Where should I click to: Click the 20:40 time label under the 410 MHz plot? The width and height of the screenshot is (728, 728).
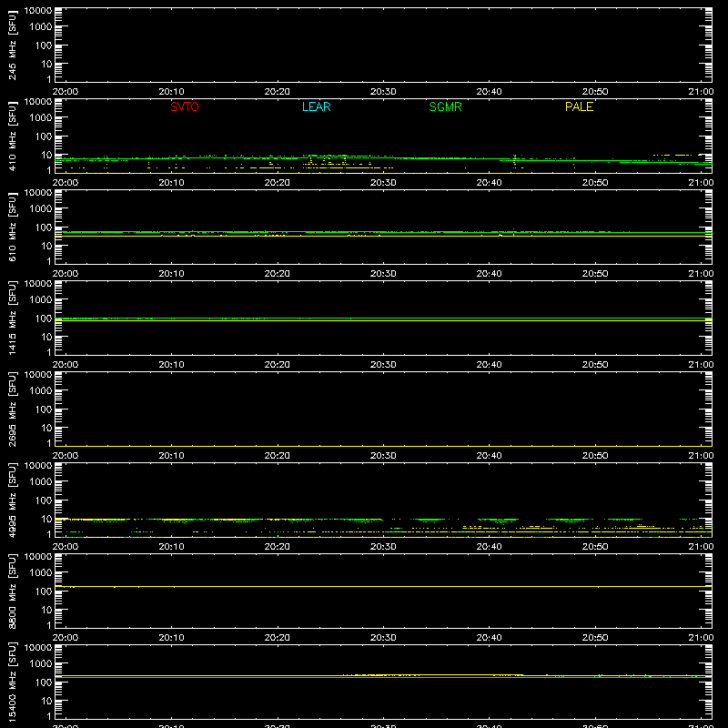point(489,183)
